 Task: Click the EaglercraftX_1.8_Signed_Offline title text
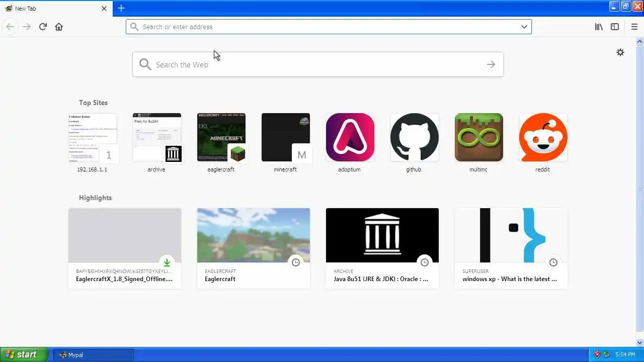tap(124, 279)
